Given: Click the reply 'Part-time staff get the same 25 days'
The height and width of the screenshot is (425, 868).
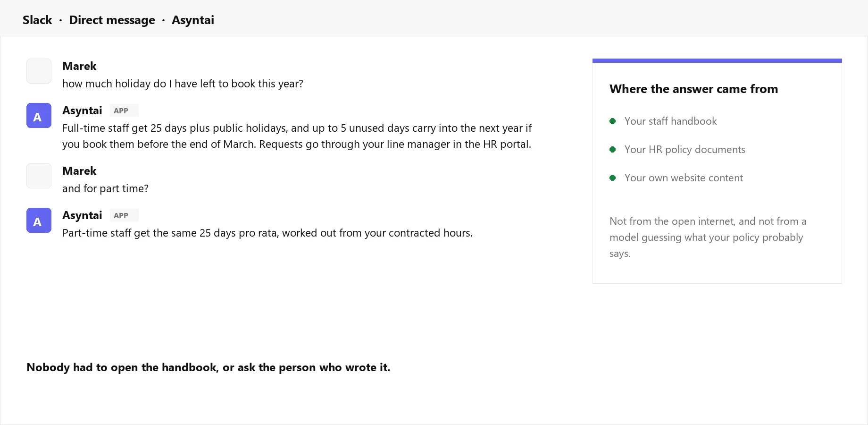Looking at the screenshot, I should pos(267,233).
